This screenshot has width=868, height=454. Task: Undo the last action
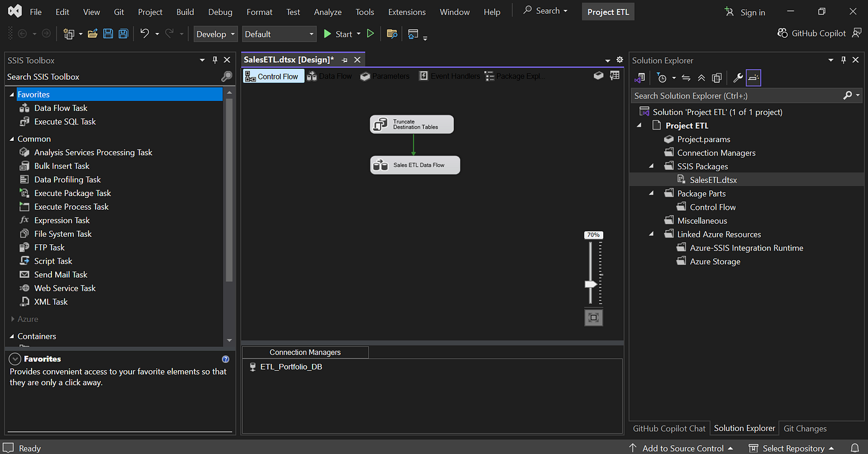pyautogui.click(x=144, y=33)
